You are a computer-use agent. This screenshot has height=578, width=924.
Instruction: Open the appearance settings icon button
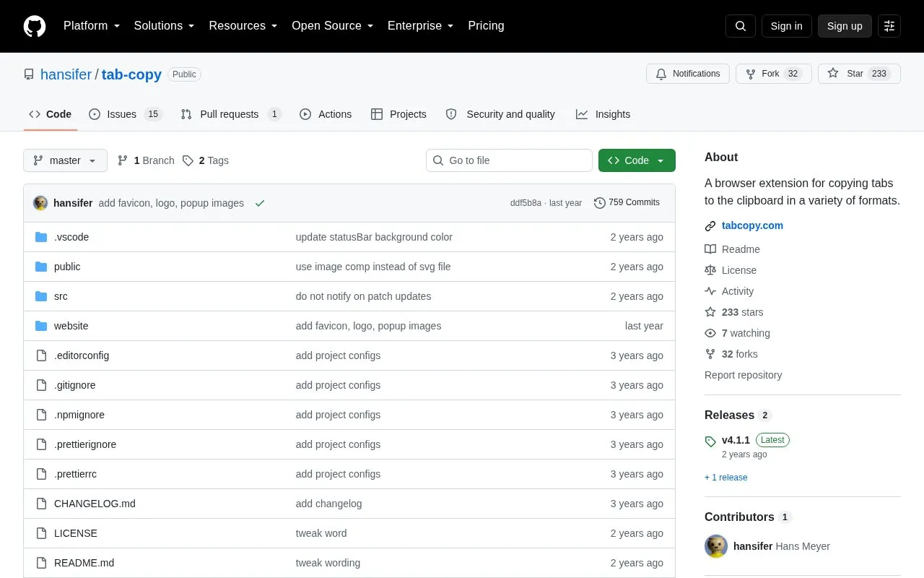click(x=889, y=26)
